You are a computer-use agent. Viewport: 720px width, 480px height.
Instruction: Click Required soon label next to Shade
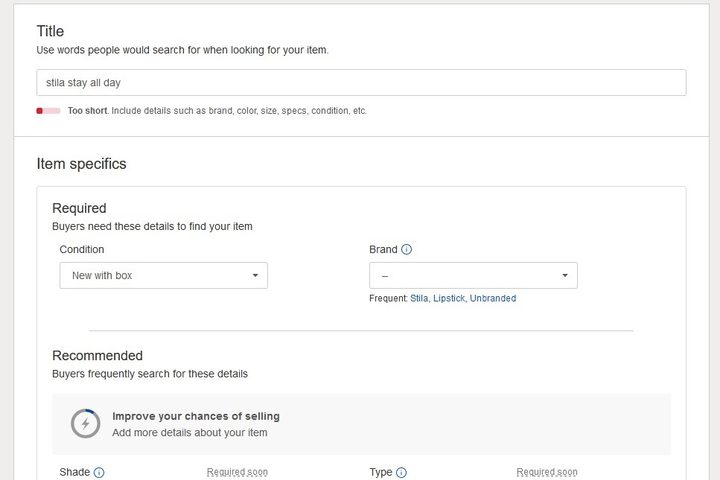coord(237,472)
